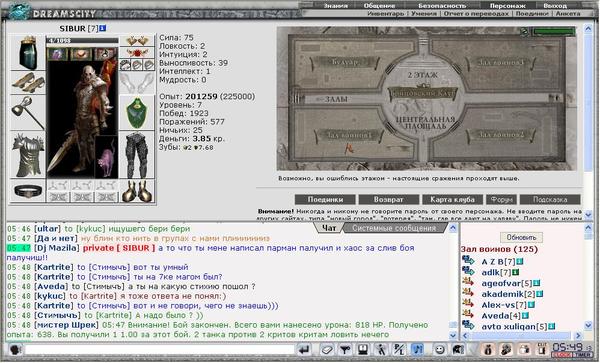The image size is (600, 363).
Task: Click the Форум button
Action: coord(501,199)
